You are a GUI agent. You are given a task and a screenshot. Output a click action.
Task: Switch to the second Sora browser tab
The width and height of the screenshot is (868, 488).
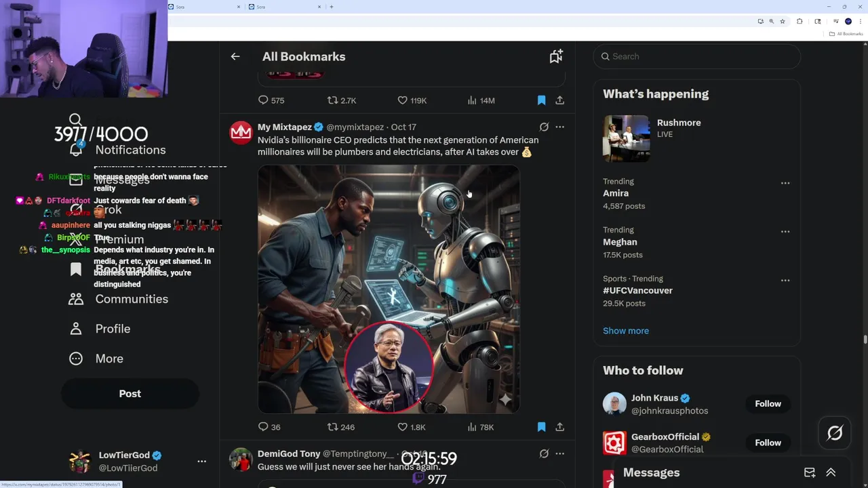pyautogui.click(x=285, y=7)
